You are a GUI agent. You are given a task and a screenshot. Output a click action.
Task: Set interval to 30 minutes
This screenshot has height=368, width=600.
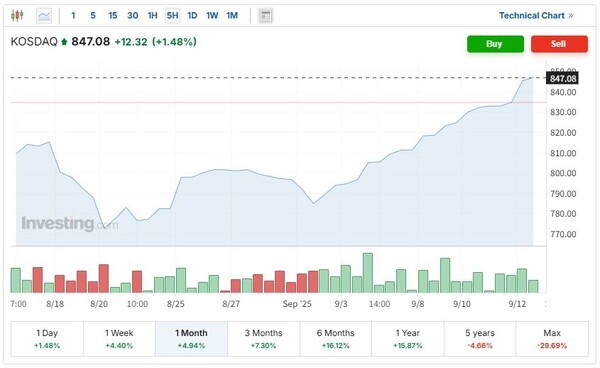click(x=132, y=16)
